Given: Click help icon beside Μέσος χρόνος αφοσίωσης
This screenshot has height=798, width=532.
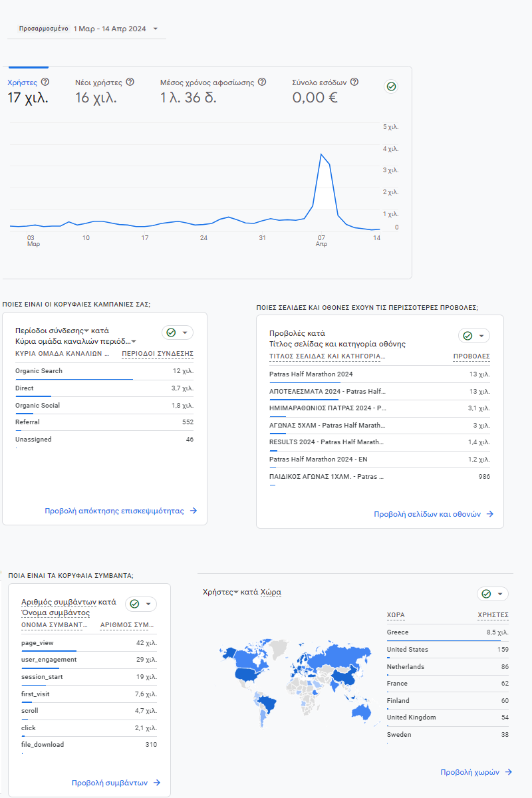Looking at the screenshot, I should point(262,82).
